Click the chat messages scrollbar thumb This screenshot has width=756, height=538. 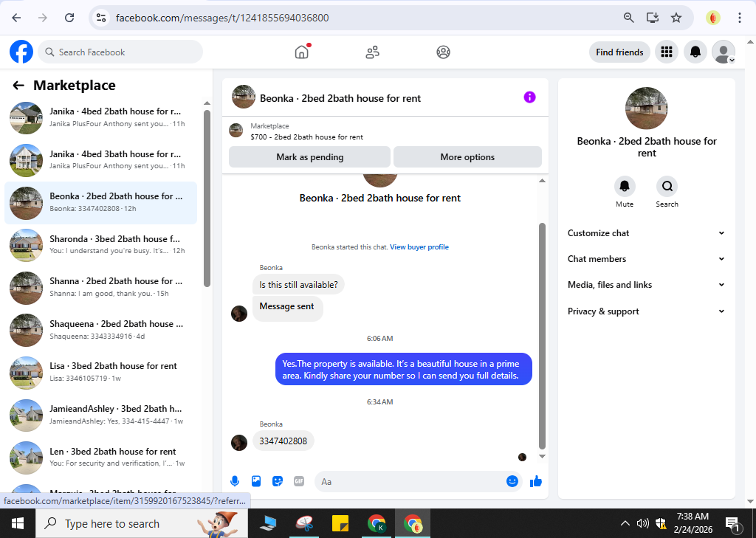(542, 336)
